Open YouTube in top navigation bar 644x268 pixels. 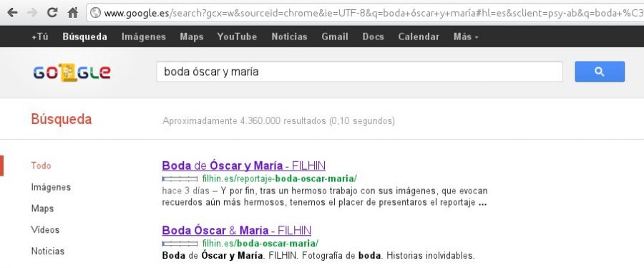(x=237, y=37)
